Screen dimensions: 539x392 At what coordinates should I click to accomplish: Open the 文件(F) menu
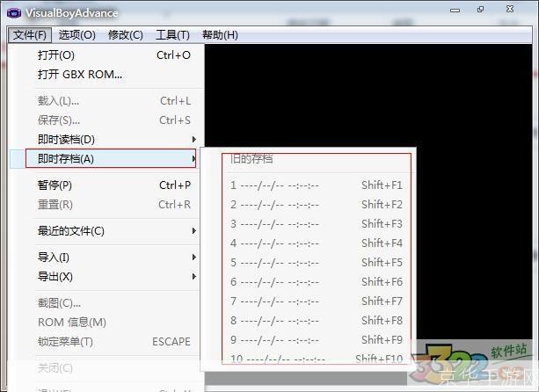tap(30, 35)
